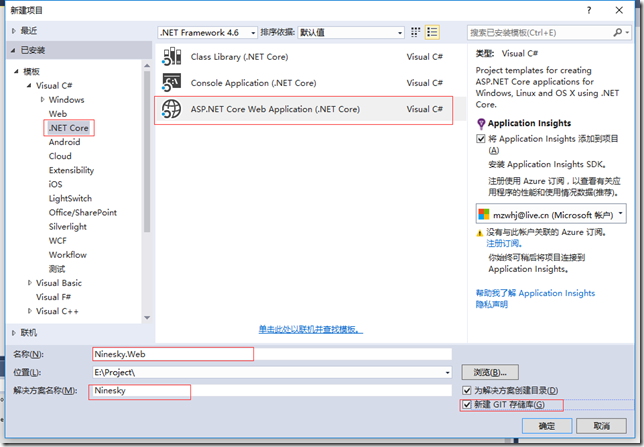
Task: Click the 浏览(B)... browse button
Action: (x=490, y=373)
